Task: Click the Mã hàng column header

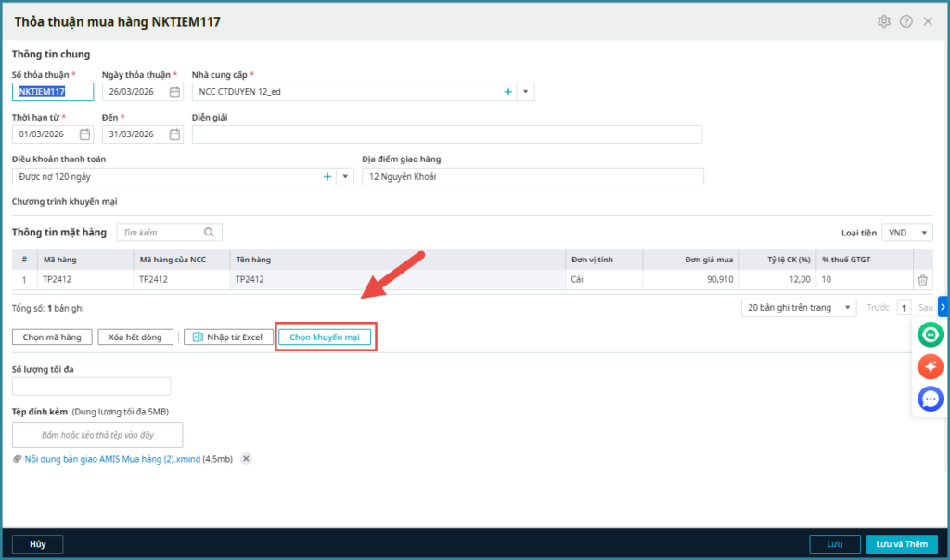Action: click(x=84, y=260)
